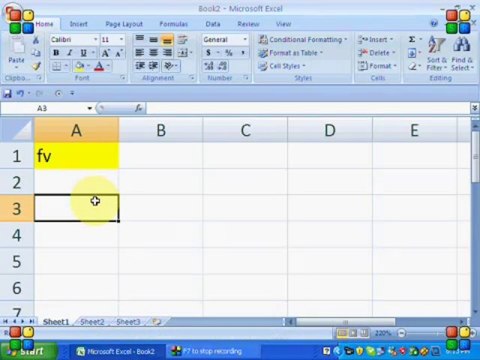The image size is (480, 360).
Task: Click the Orientation icon
Action: [168, 66]
